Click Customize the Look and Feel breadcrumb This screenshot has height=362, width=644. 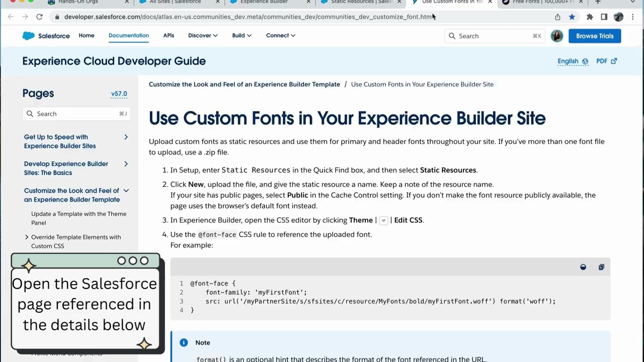pos(245,84)
